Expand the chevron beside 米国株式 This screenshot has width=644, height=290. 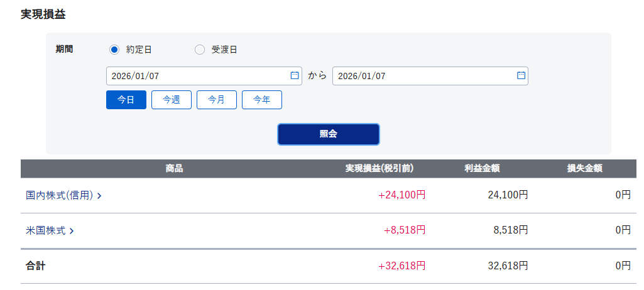pyautogui.click(x=72, y=231)
